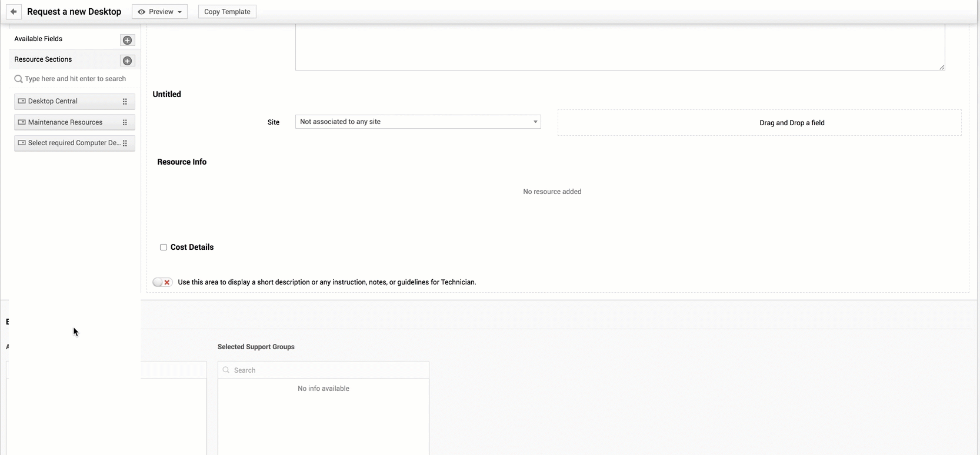Click Copy Template button
The width and height of the screenshot is (980, 455).
pyautogui.click(x=227, y=12)
